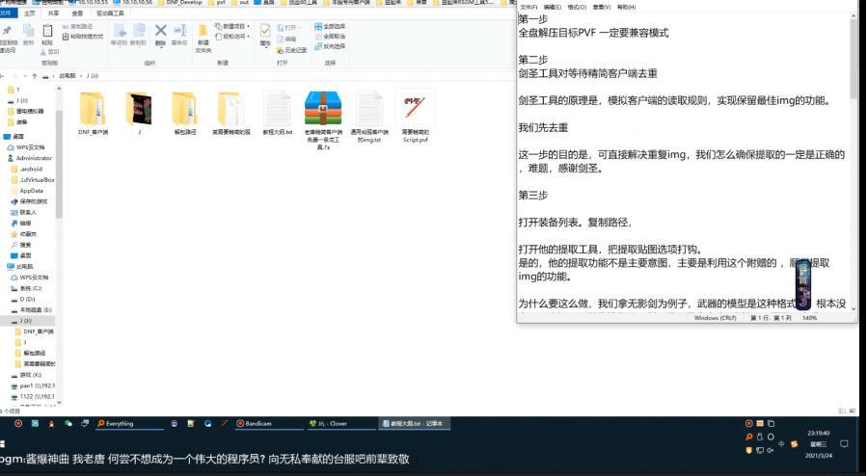Click the Notepad 教程大纲.txt taskbar button
Image resolution: width=868 pixels, height=476 pixels.
[415, 423]
